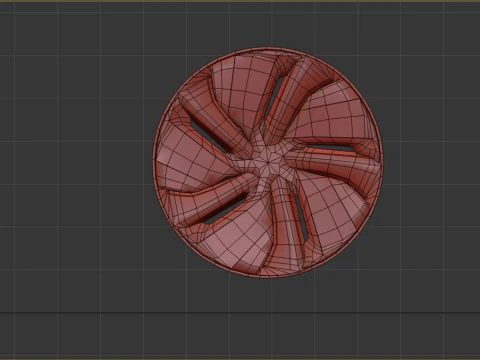The width and height of the screenshot is (480, 360).
Task: Click empty viewport grid right of the wheel
Action: [433, 160]
